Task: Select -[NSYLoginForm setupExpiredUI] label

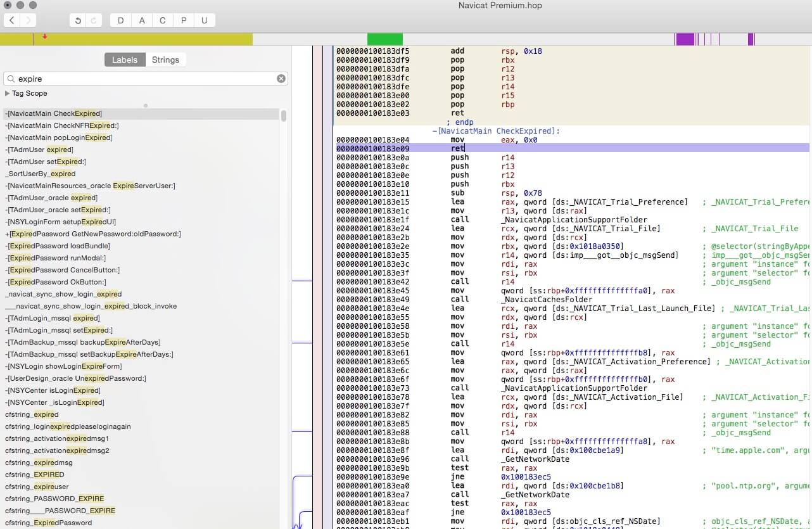Action: tap(61, 222)
